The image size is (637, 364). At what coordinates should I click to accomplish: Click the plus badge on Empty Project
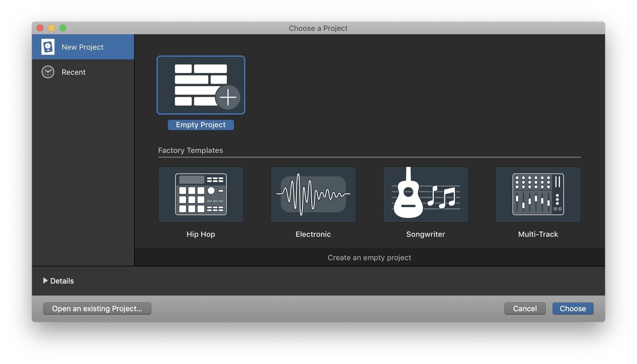point(228,97)
